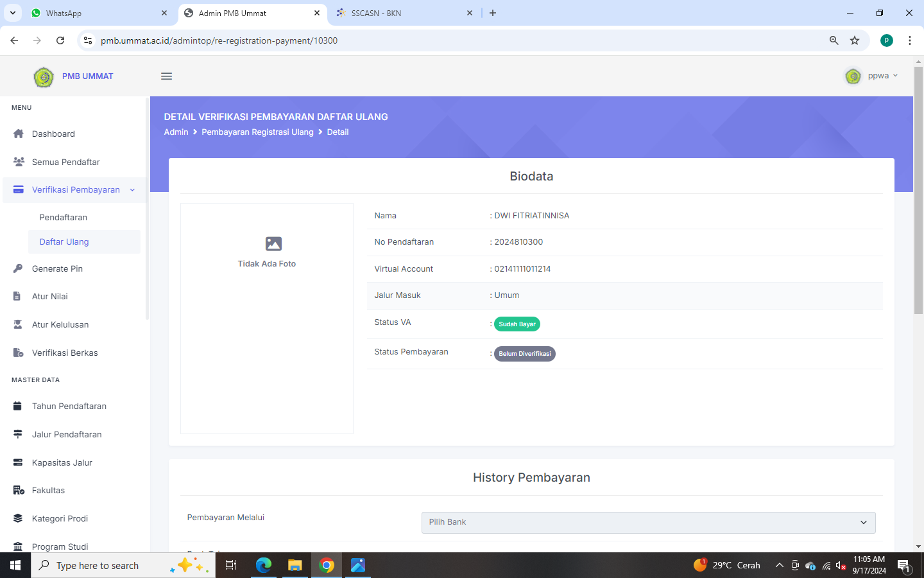Open the Dashboard home icon in sidebar
This screenshot has height=578, width=924.
tap(18, 134)
